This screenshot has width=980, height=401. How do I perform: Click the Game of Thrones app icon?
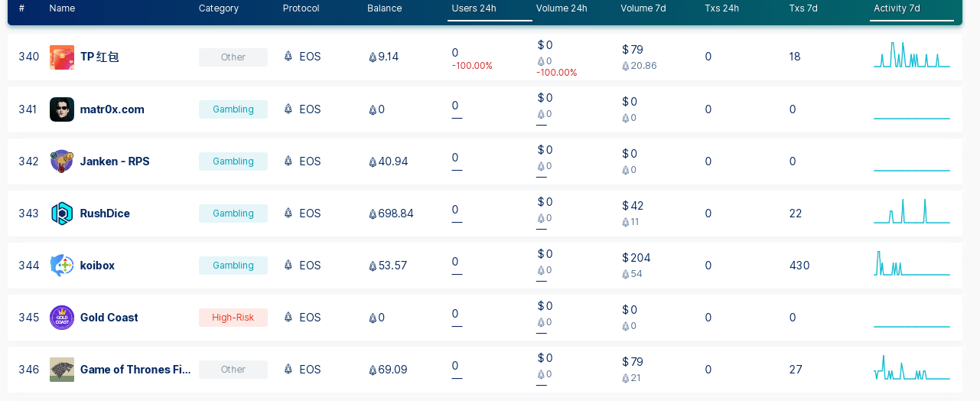tap(62, 370)
